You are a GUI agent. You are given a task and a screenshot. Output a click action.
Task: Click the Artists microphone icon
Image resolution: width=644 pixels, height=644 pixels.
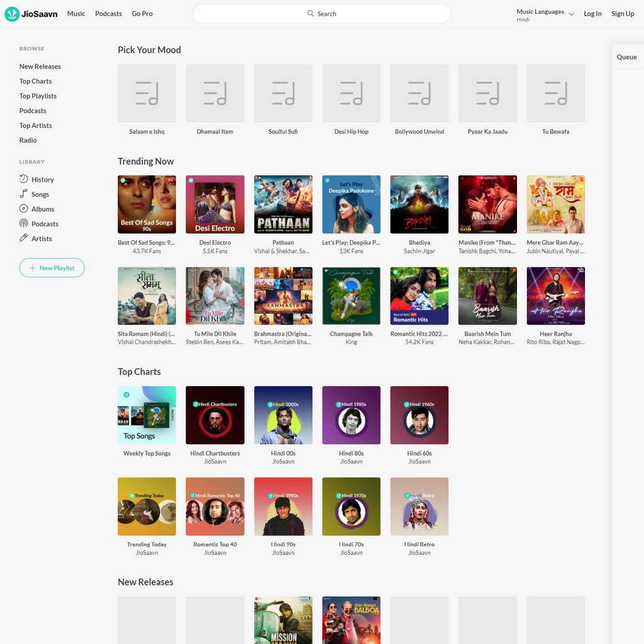point(24,238)
